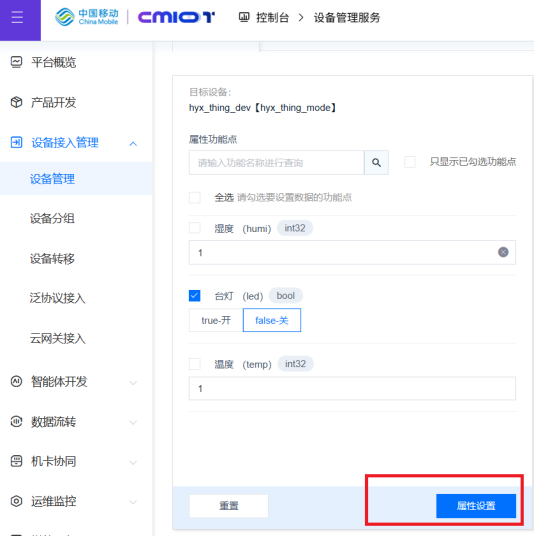
Task: Check the 湿度 (humi) checkbox
Action: click(x=195, y=228)
